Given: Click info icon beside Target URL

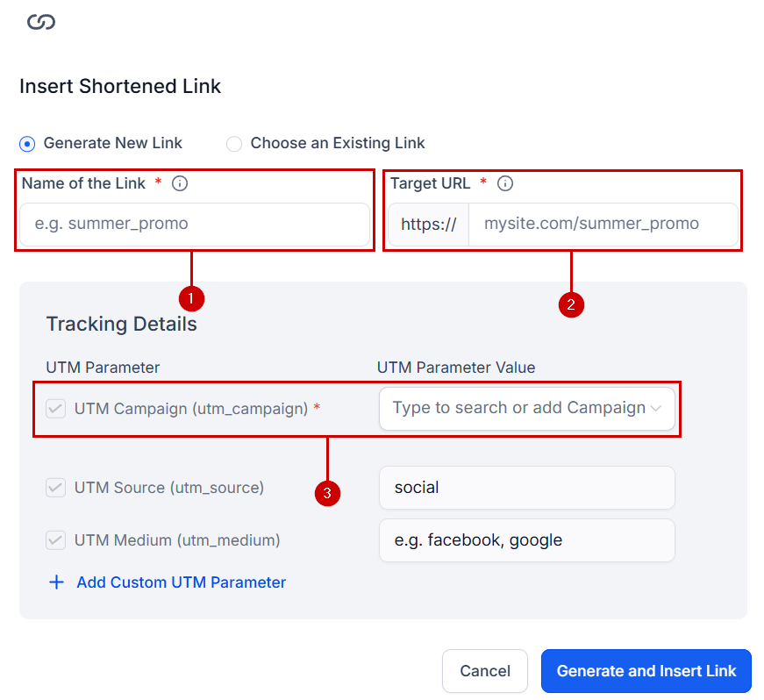Looking at the screenshot, I should (x=504, y=183).
